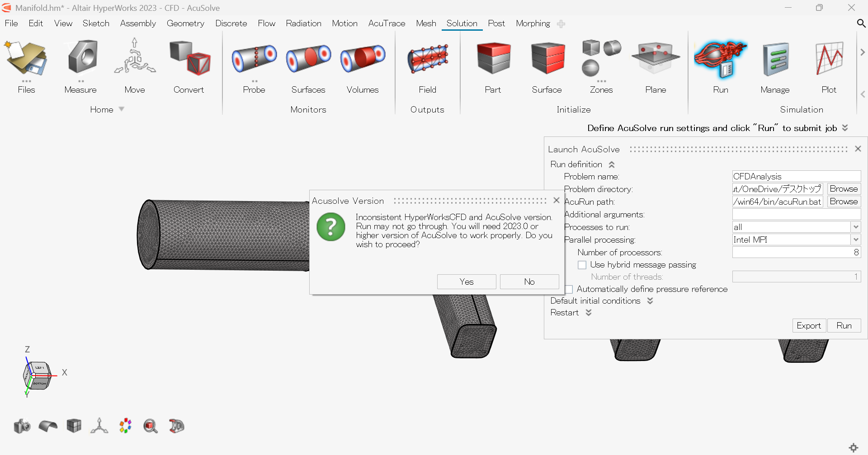Browse for Problem directory
This screenshot has width=868, height=455.
[844, 189]
